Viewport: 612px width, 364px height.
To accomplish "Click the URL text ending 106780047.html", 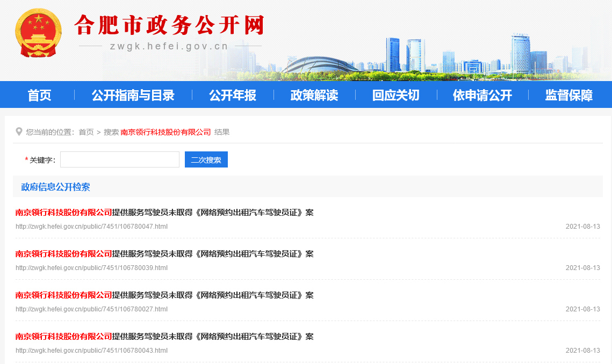I will (x=92, y=227).
